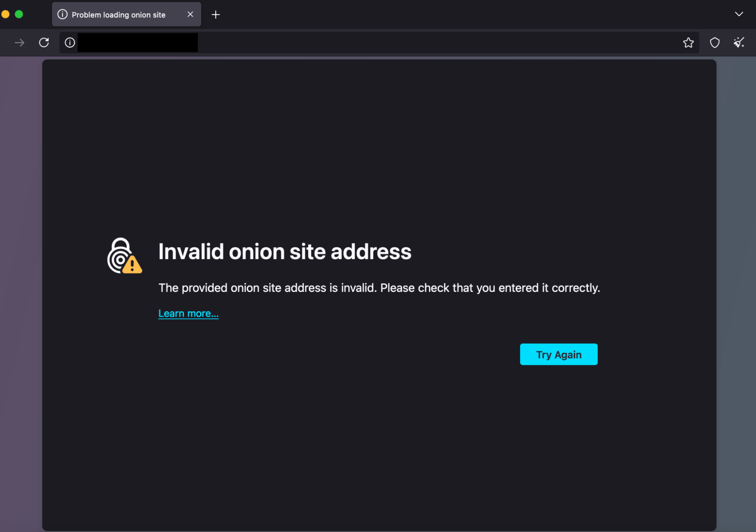This screenshot has width=756, height=532.
Task: Click the New Identity broom icon
Action: (x=739, y=42)
